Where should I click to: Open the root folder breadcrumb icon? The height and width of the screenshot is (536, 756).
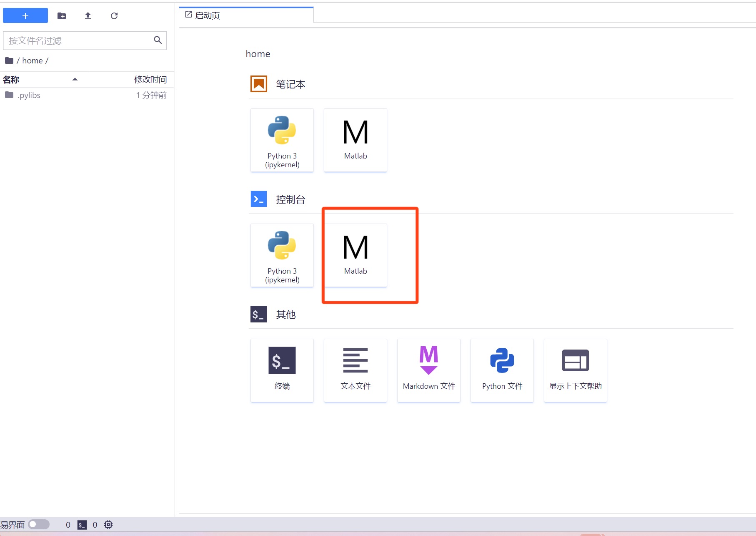click(x=9, y=60)
